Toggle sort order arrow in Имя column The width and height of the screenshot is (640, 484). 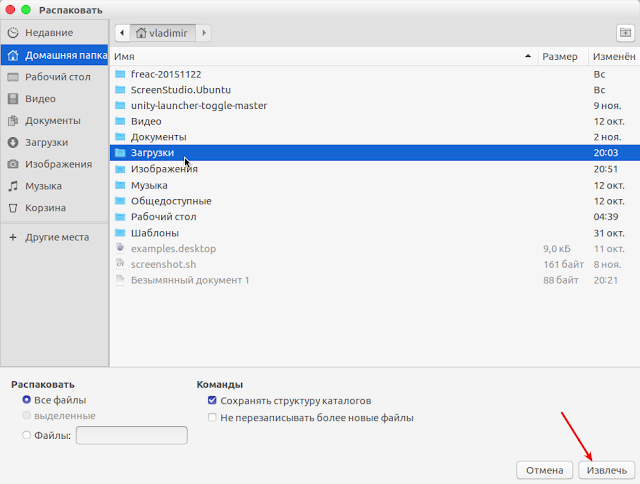click(x=528, y=56)
